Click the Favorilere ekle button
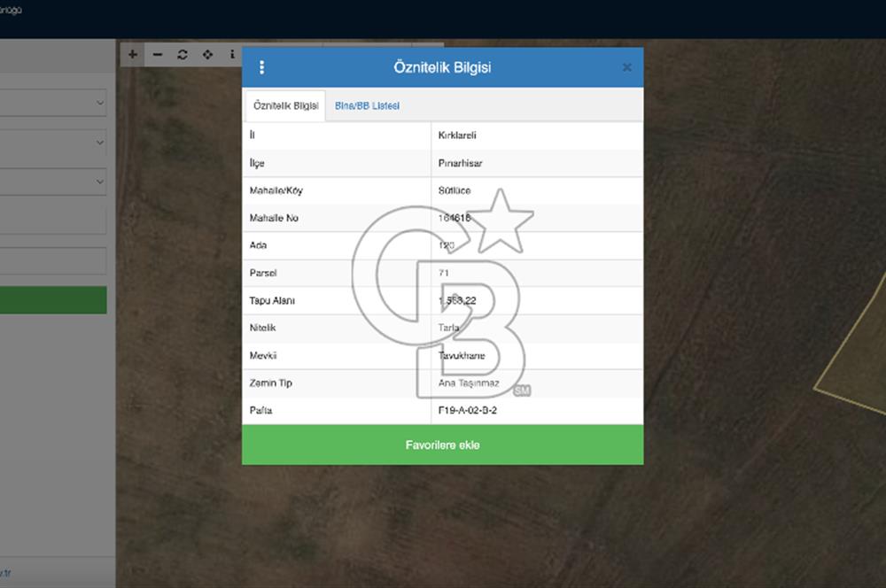The height and width of the screenshot is (588, 886). click(x=442, y=445)
